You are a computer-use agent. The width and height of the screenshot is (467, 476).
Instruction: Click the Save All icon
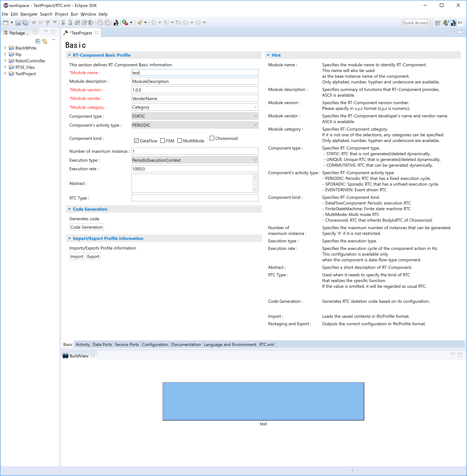tap(25, 23)
